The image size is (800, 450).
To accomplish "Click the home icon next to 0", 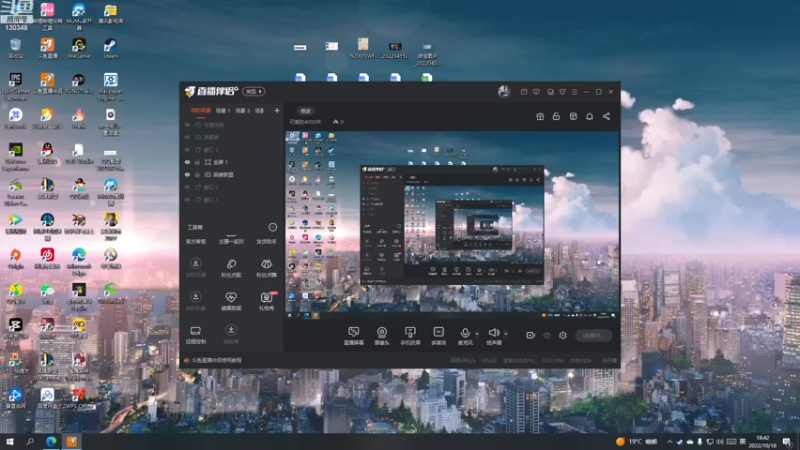I will click(x=335, y=122).
